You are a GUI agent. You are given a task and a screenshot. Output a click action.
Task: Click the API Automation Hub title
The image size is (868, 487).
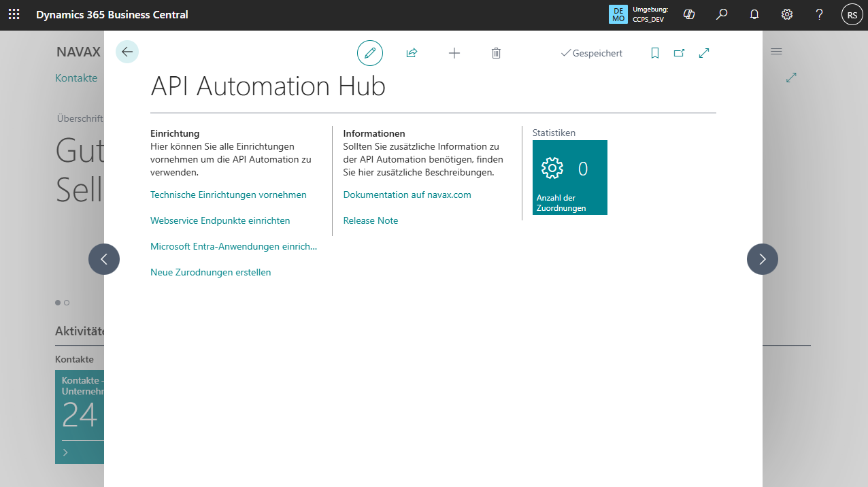(268, 86)
